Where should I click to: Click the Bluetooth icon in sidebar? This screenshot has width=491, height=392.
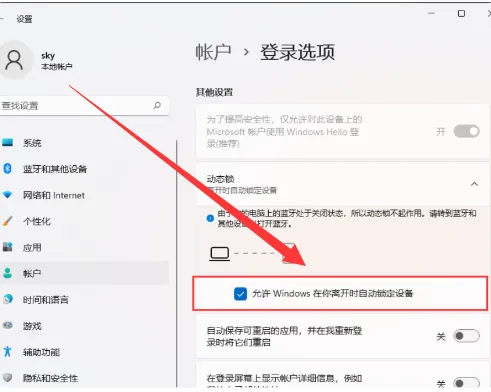coord(7,169)
